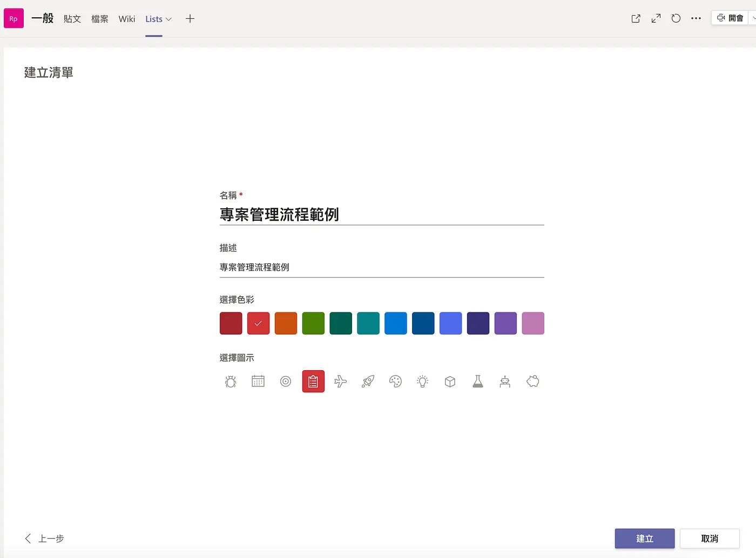The height and width of the screenshot is (558, 756).
Task: Edit the 描述 description input field
Action: tap(382, 267)
